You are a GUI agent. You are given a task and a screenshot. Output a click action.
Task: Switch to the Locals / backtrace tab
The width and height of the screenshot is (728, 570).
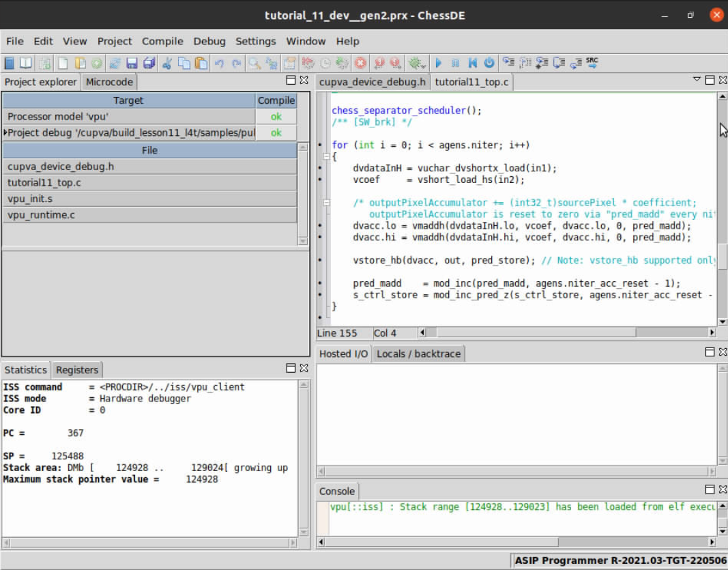pyautogui.click(x=419, y=354)
